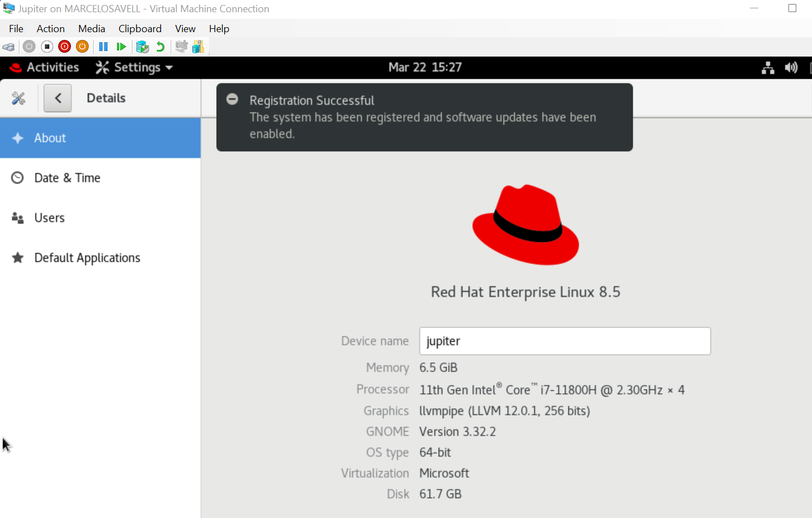Create a checkpoint with the toolbar icon
The height and width of the screenshot is (518, 812).
click(142, 47)
